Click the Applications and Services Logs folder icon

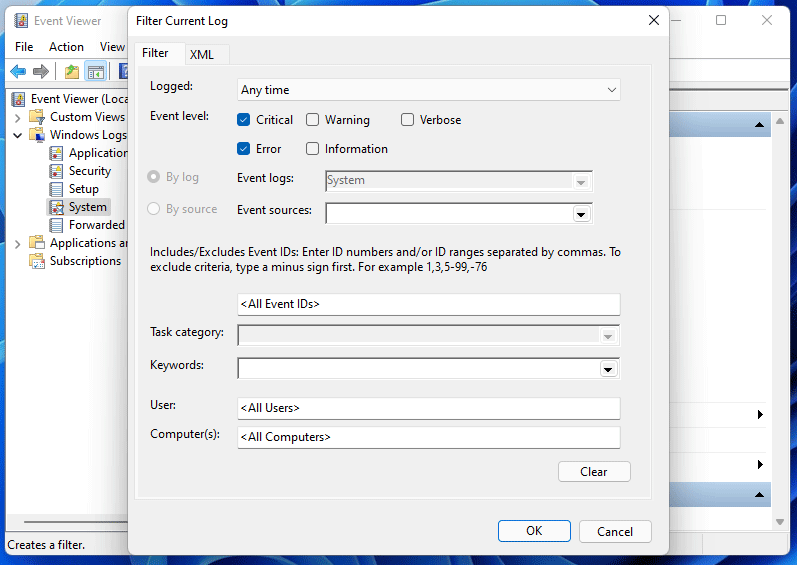(37, 243)
